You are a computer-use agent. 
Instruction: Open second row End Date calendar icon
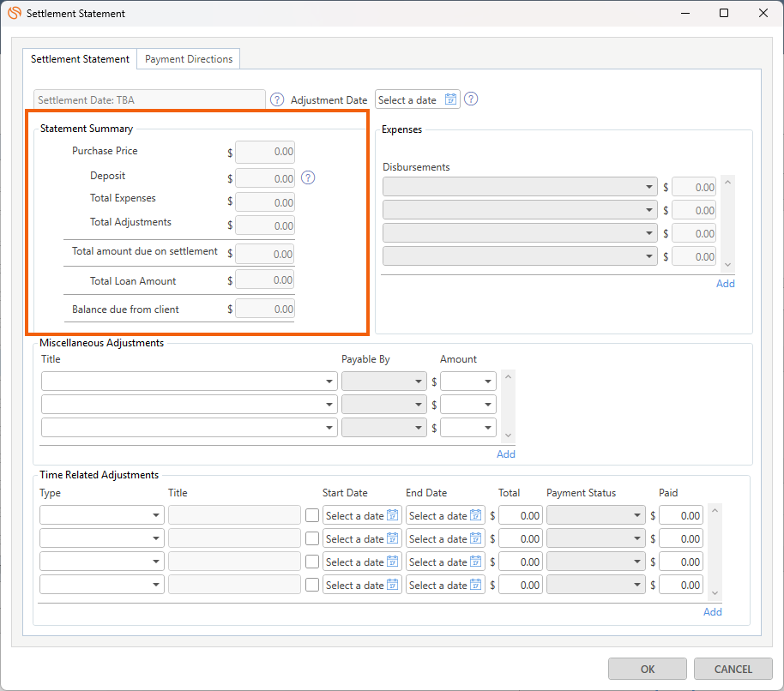point(476,538)
